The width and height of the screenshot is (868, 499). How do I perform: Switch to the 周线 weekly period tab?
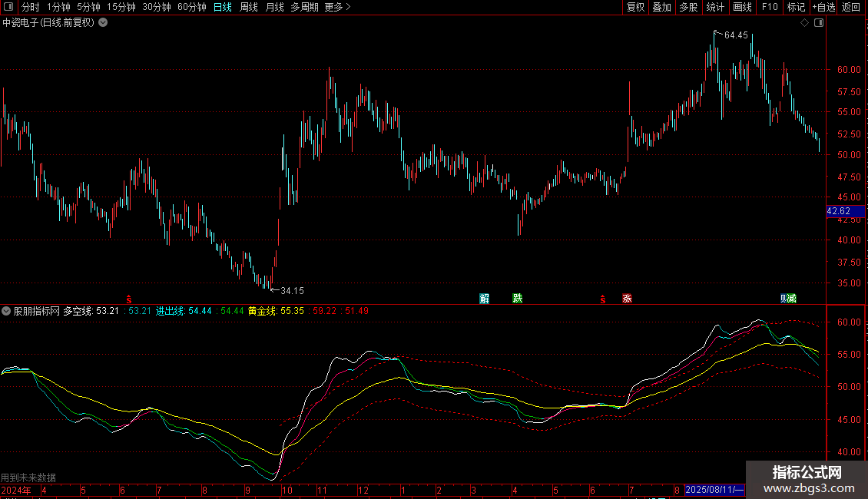(249, 7)
